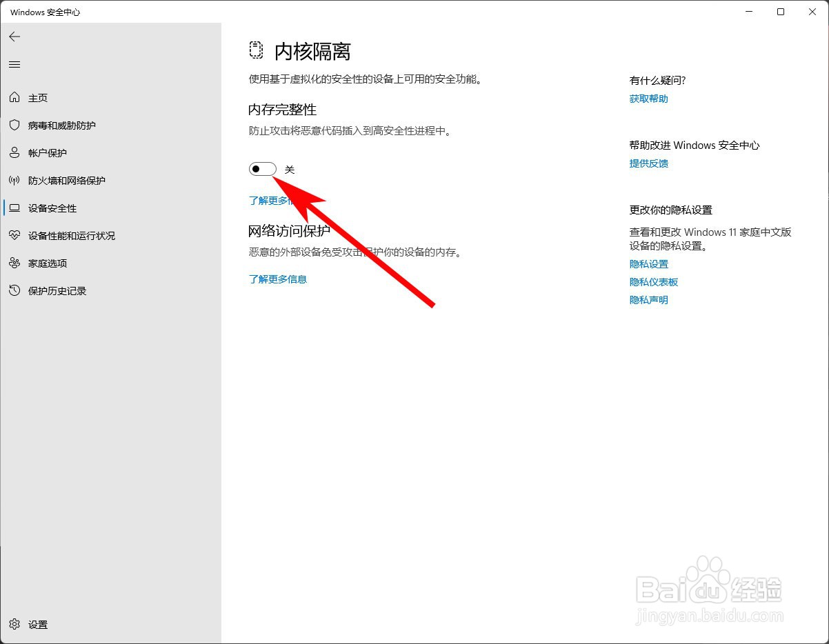This screenshot has width=829, height=644.
Task: Open the 隐私设置 link
Action: [x=649, y=264]
